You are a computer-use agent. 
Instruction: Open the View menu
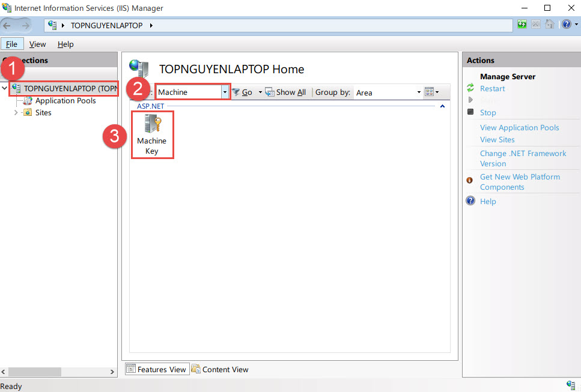(x=37, y=44)
